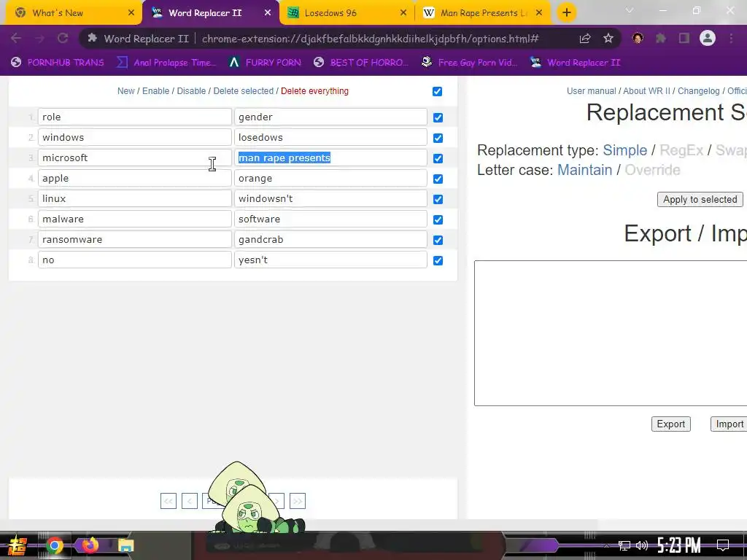Open the User manual link
Screen dimensions: 747x560
point(591,91)
